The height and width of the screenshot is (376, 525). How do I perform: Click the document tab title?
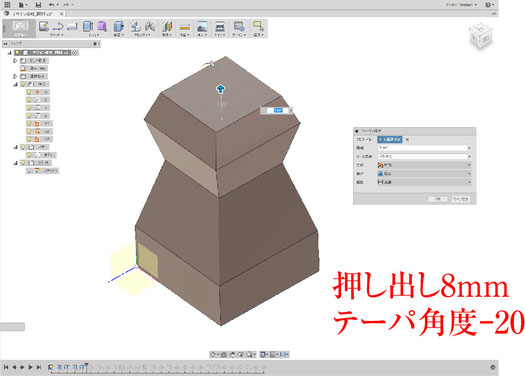click(32, 14)
